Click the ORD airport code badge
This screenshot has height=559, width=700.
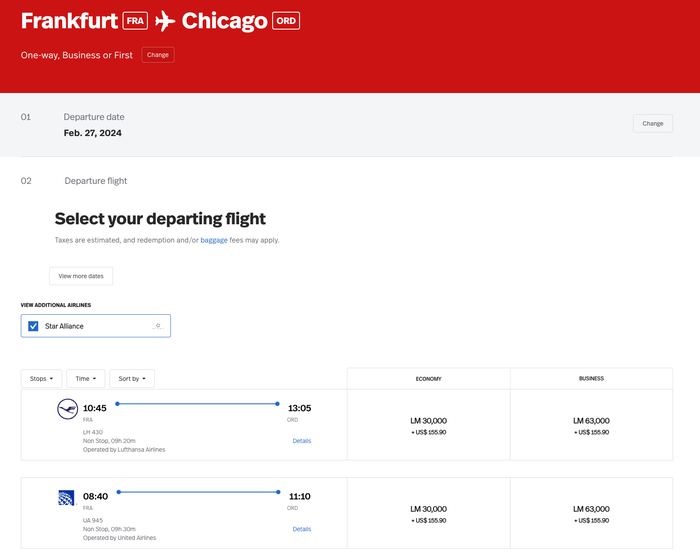(x=286, y=21)
